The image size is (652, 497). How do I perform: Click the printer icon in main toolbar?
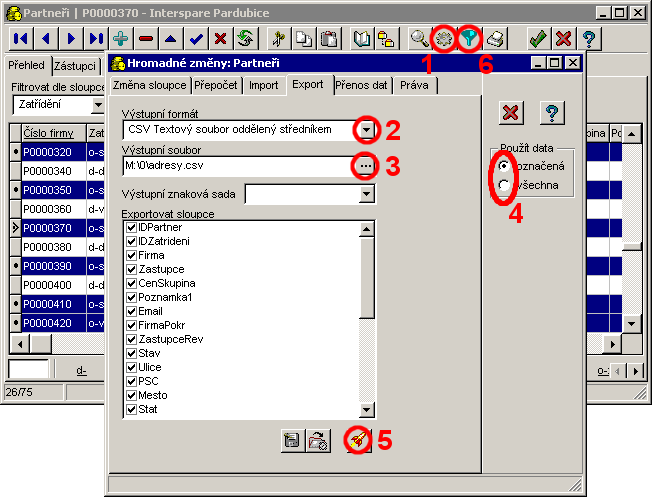[x=495, y=38]
